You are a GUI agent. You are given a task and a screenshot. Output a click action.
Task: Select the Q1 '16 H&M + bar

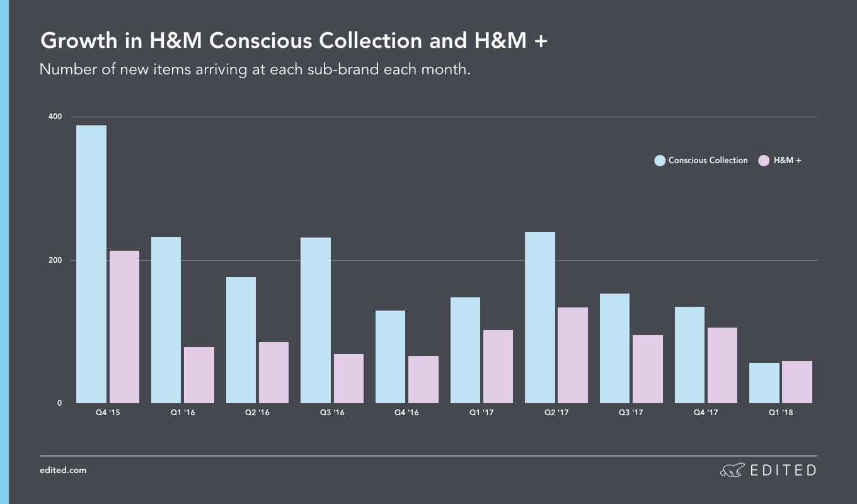(x=199, y=375)
